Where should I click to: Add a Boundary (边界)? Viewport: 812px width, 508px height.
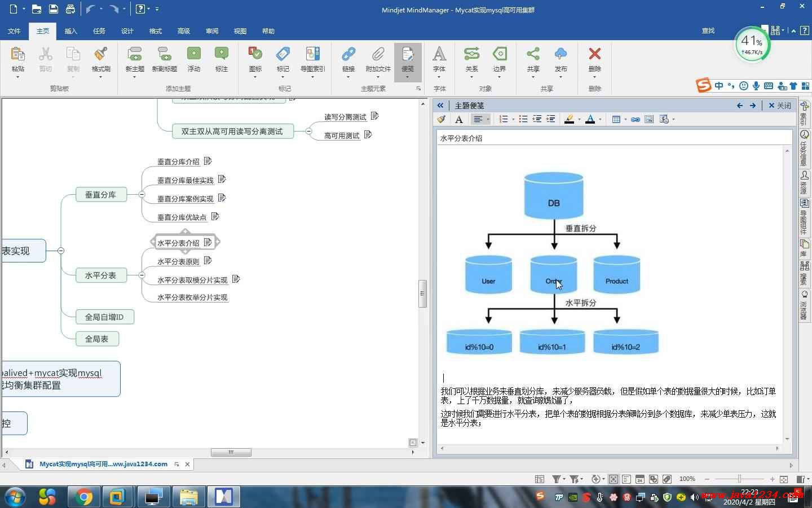[x=500, y=54]
